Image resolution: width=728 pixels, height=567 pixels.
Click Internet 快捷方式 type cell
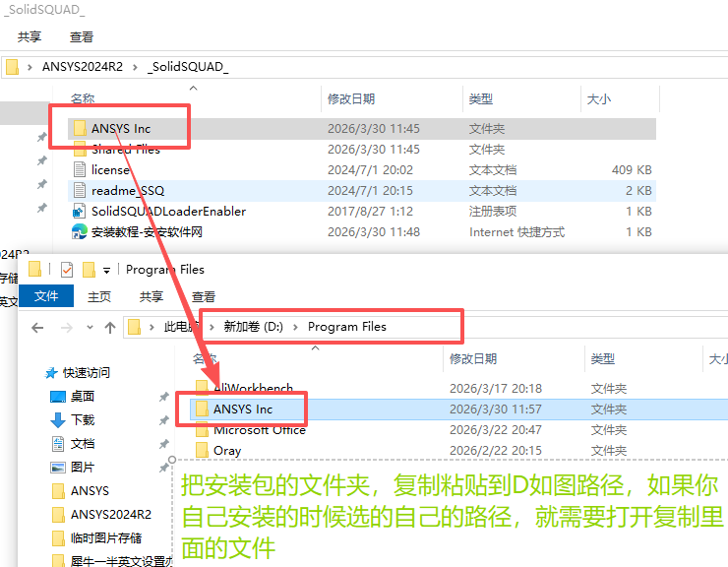coord(516,231)
